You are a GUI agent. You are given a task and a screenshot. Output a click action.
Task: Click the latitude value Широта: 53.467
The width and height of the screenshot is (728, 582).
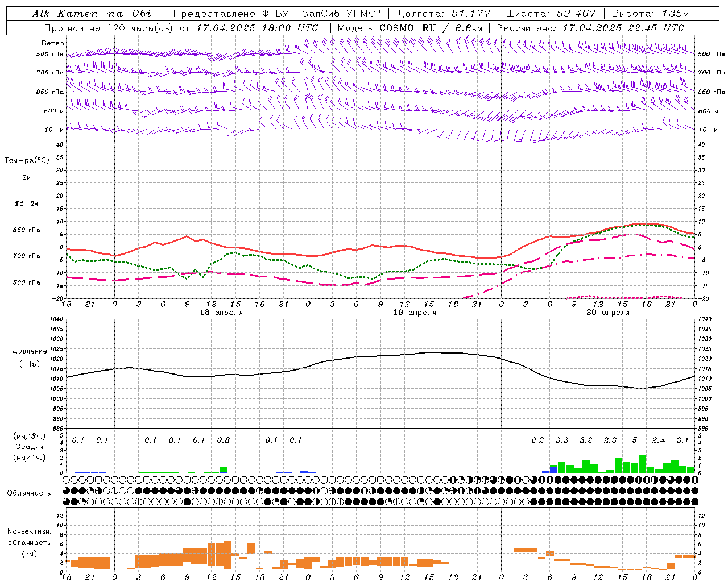[x=551, y=14]
